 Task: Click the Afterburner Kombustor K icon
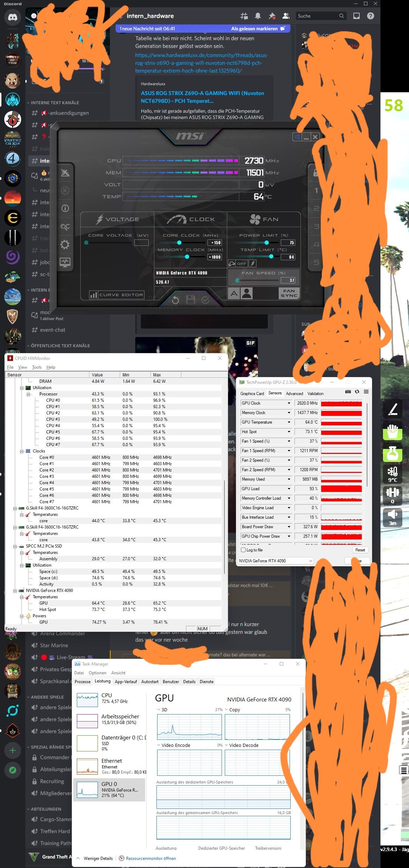pyautogui.click(x=65, y=191)
